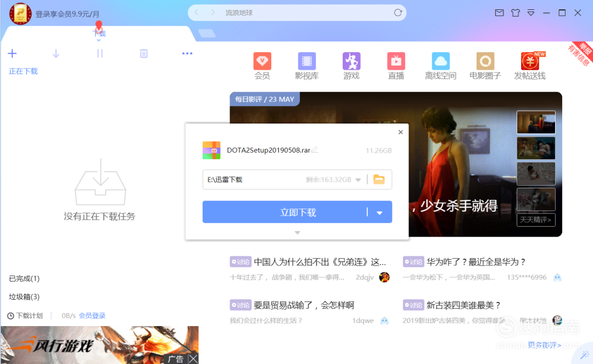Open the 会员 membership icon
The image size is (593, 364).
(x=262, y=66)
